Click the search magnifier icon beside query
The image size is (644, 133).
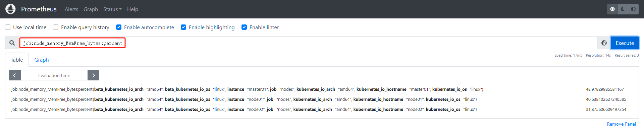(12, 43)
